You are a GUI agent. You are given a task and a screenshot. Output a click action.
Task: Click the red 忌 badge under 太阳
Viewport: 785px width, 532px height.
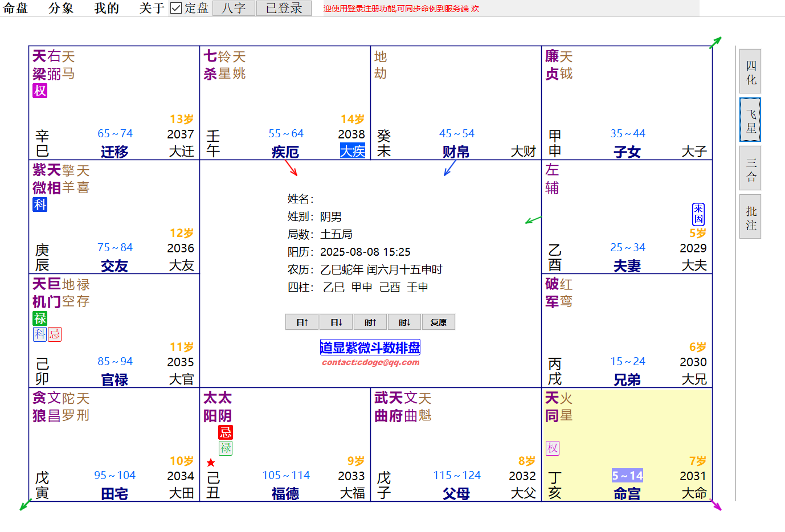pos(226,432)
